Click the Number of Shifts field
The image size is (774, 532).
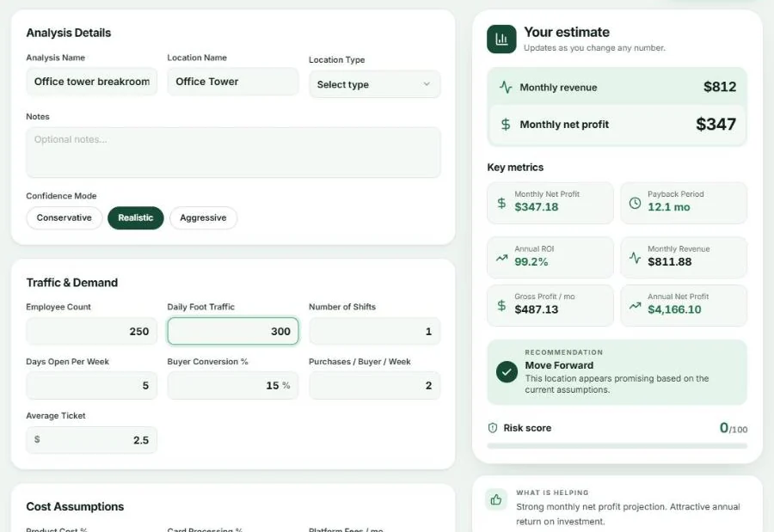point(375,331)
